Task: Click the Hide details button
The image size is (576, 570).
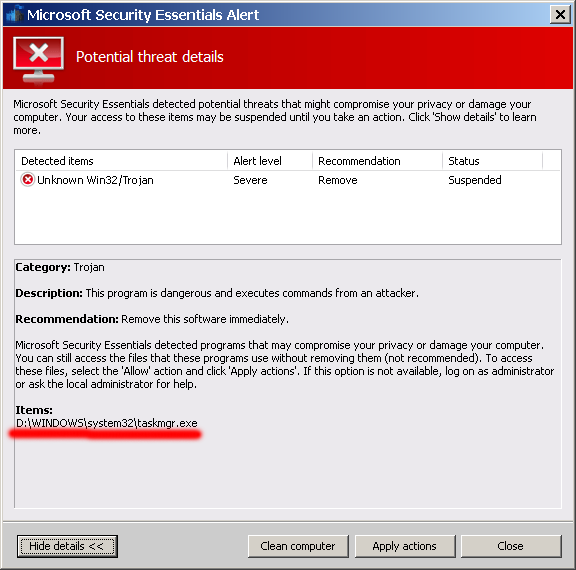Action: [67, 546]
